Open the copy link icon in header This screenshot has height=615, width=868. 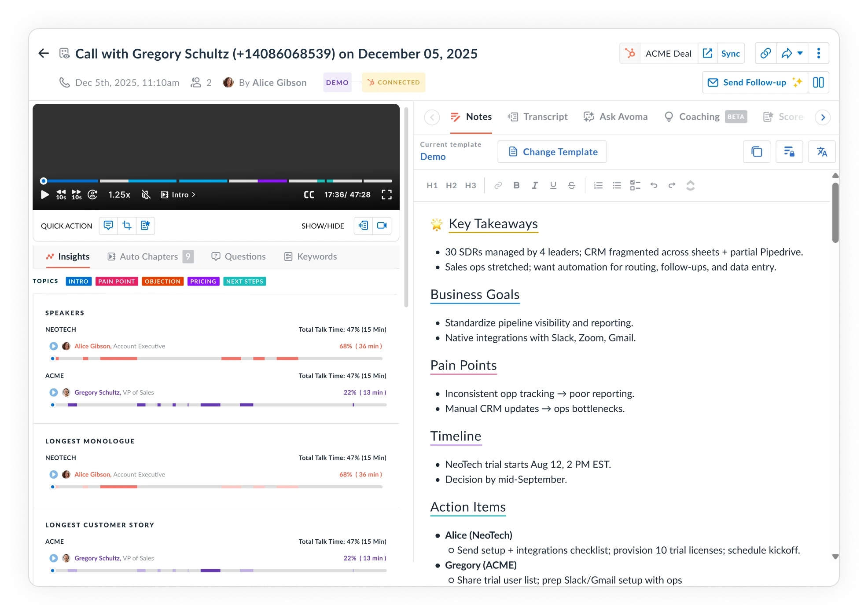pyautogui.click(x=765, y=53)
